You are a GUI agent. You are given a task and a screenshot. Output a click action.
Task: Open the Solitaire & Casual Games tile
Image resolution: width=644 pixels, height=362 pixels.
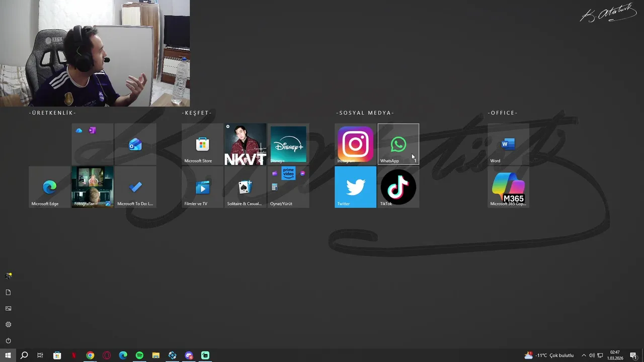(245, 187)
